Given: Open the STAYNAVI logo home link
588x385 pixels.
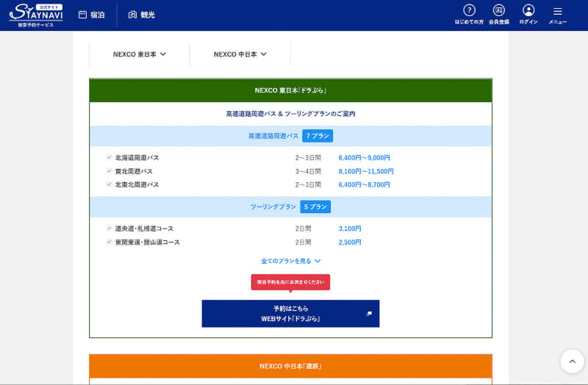Looking at the screenshot, I should (36, 15).
